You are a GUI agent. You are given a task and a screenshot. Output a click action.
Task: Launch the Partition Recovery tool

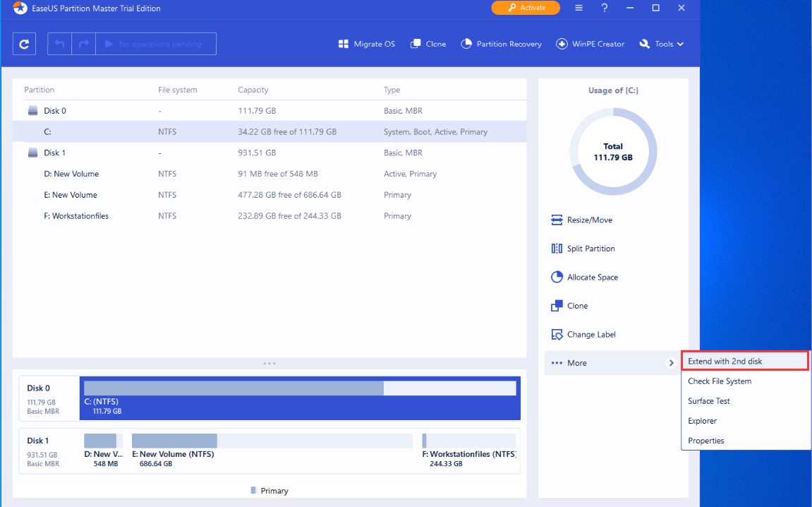pos(501,44)
